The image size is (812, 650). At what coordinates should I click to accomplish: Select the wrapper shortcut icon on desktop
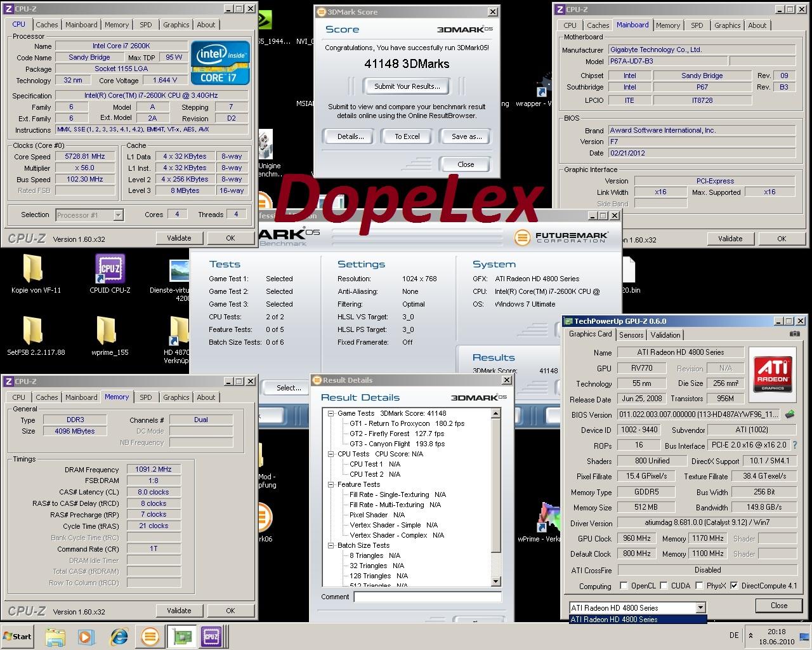click(544, 86)
